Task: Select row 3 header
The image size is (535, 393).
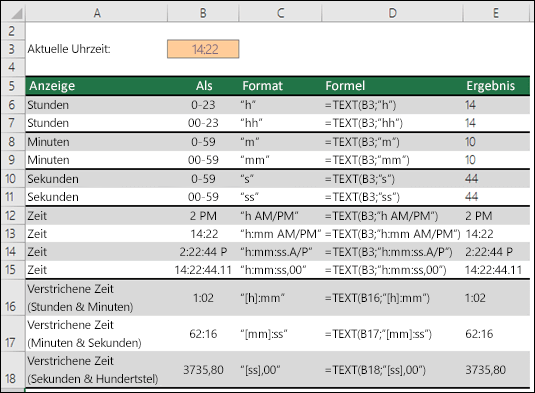Action: 13,49
